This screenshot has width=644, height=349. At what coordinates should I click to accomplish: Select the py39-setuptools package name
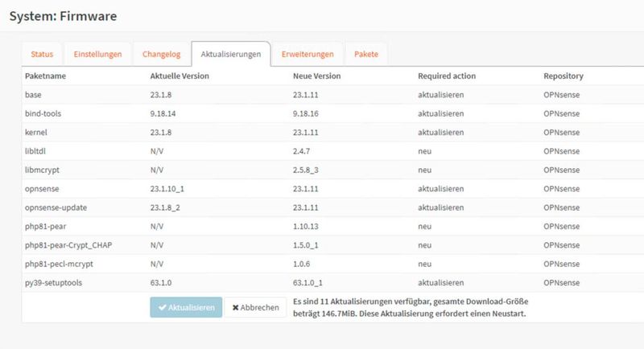pos(53,283)
